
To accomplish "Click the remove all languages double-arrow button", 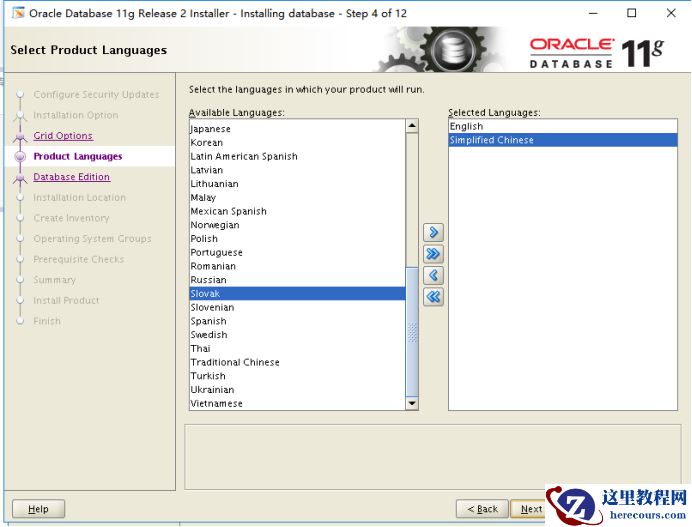I will click(x=433, y=297).
